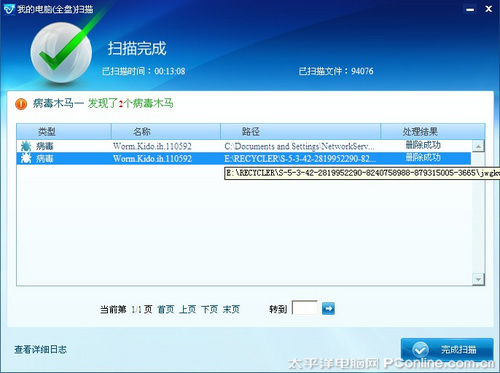The image size is (500, 373).
Task: Open the 查看详细日志 link
Action: click(x=40, y=349)
